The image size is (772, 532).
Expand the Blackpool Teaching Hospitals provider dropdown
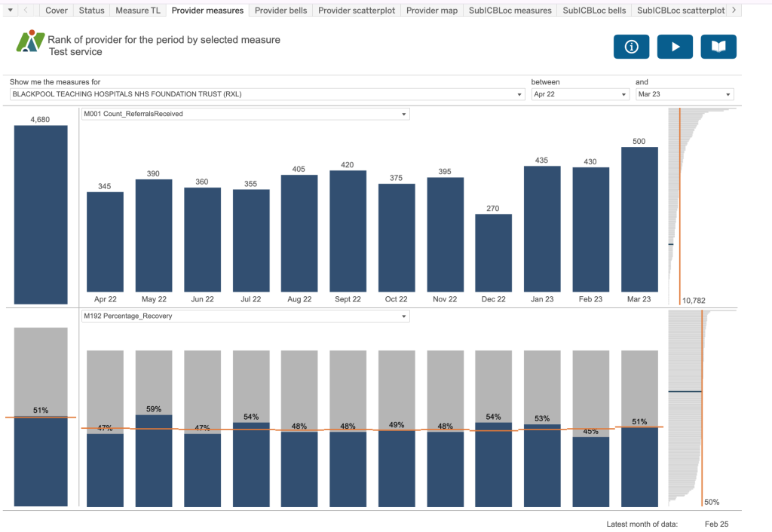[519, 95]
